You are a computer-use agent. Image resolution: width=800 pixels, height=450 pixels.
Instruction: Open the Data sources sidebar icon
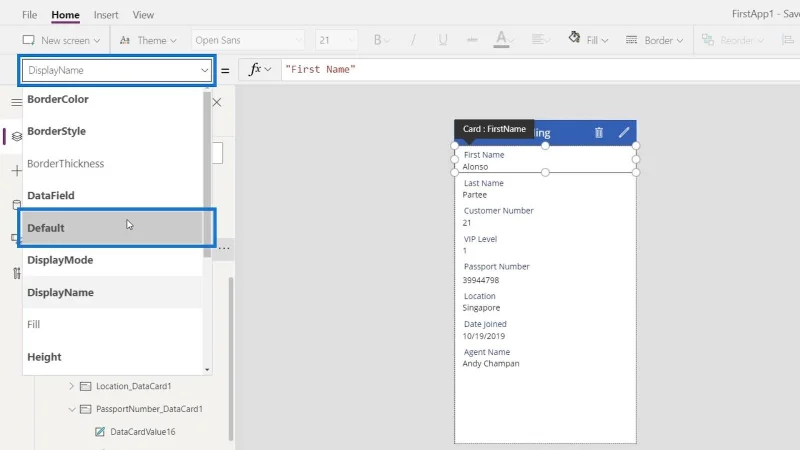pyautogui.click(x=16, y=205)
